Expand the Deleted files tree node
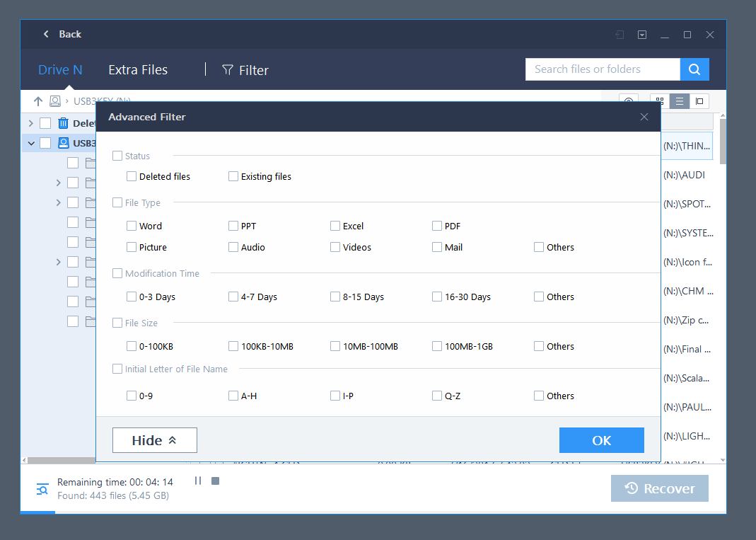The image size is (756, 540). pyautogui.click(x=30, y=123)
